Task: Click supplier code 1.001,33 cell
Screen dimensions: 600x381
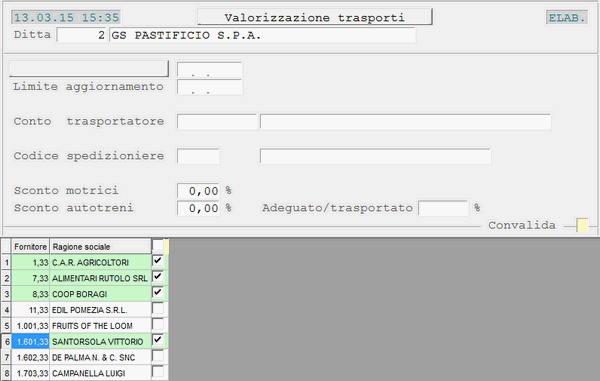Action: [31, 326]
